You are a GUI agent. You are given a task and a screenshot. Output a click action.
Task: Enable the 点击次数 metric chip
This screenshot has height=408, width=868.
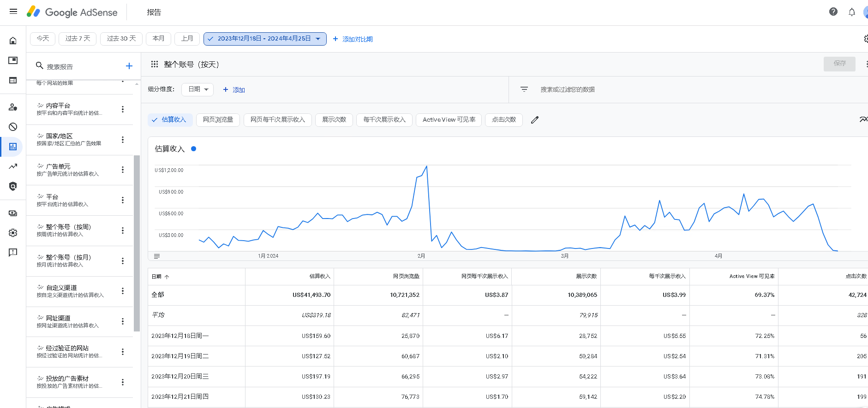503,120
